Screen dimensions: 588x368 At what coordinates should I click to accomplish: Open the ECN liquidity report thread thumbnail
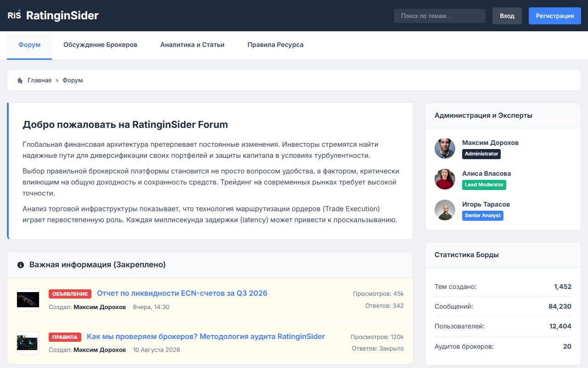[x=28, y=300]
